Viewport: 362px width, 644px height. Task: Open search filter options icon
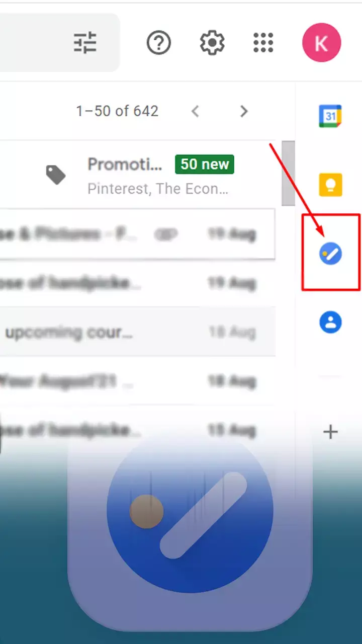click(x=84, y=43)
